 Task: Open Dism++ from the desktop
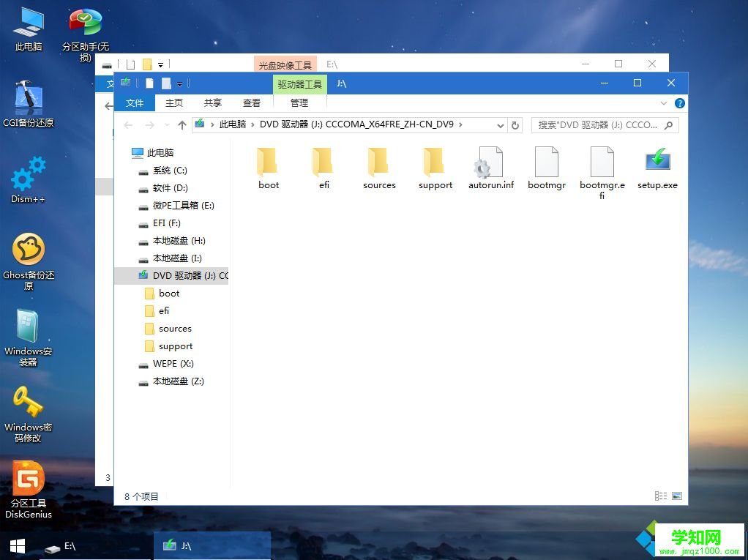28,176
